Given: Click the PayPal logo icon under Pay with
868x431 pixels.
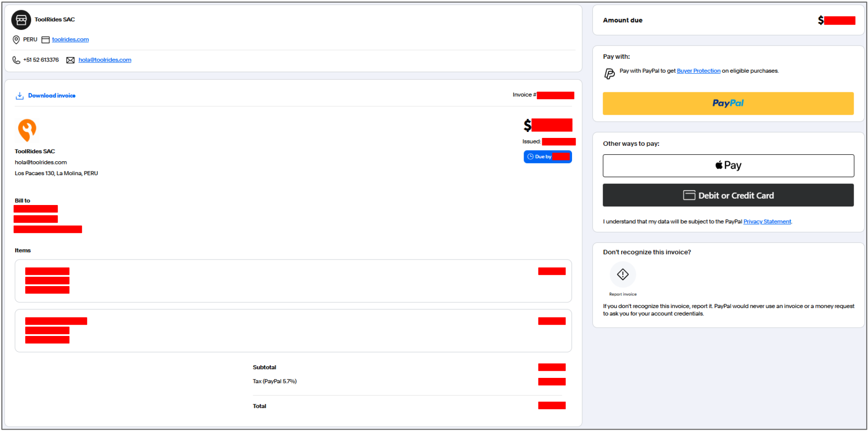Looking at the screenshot, I should coord(609,74).
